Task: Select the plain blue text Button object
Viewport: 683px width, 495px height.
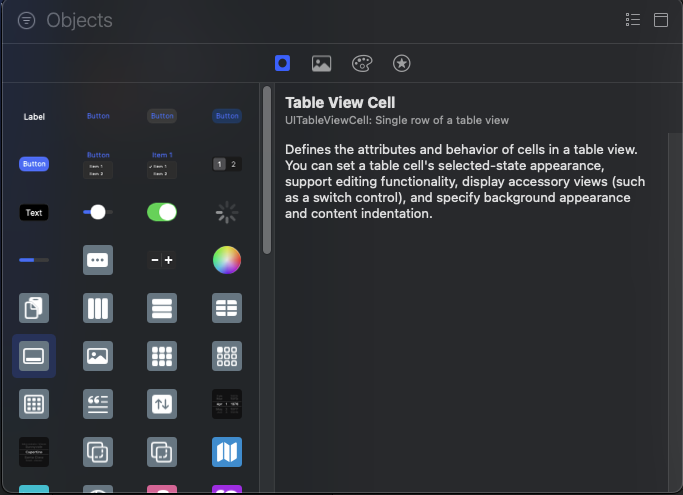Action: pyautogui.click(x=98, y=116)
